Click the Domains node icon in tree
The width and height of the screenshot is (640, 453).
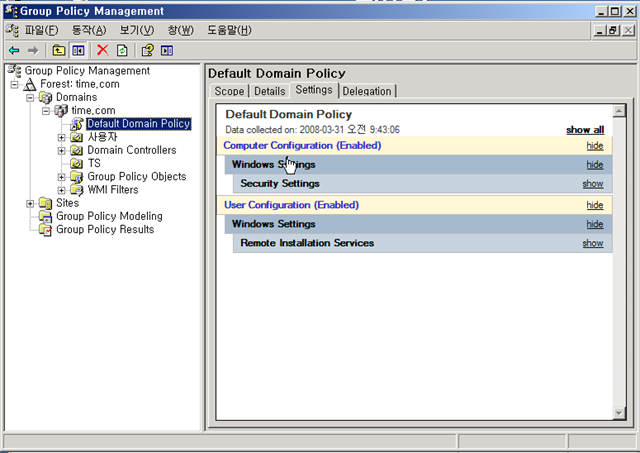coord(45,97)
